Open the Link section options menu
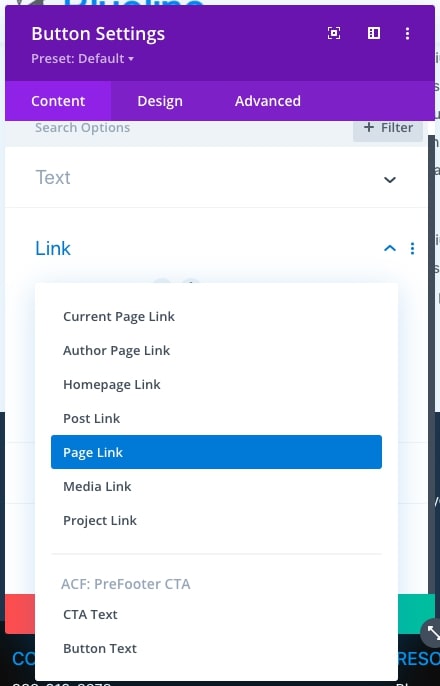 pos(412,248)
